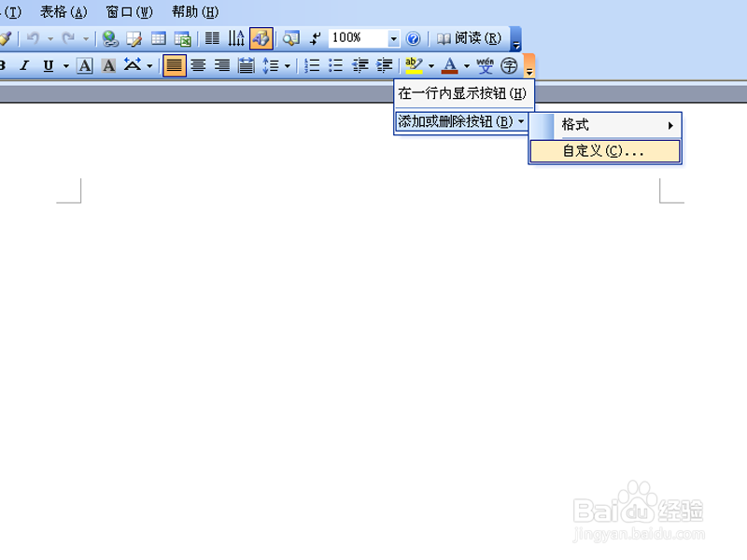Viewport: 747px width, 560px height.
Task: Insert an Excel worksheet from the toolbar
Action: 182,38
